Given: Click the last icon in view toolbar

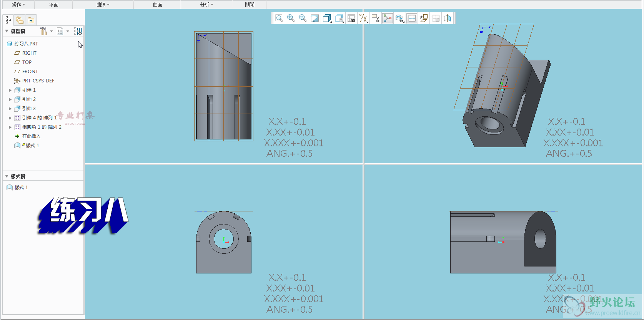Looking at the screenshot, I should coord(448,18).
